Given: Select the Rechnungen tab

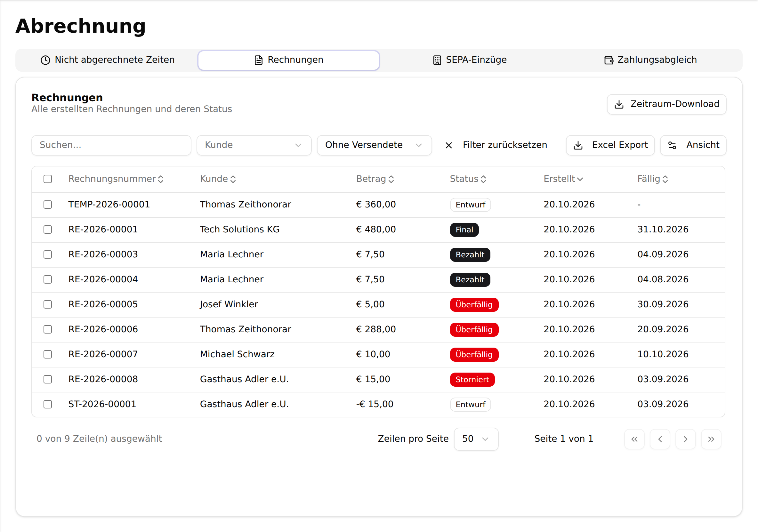Looking at the screenshot, I should [x=288, y=60].
